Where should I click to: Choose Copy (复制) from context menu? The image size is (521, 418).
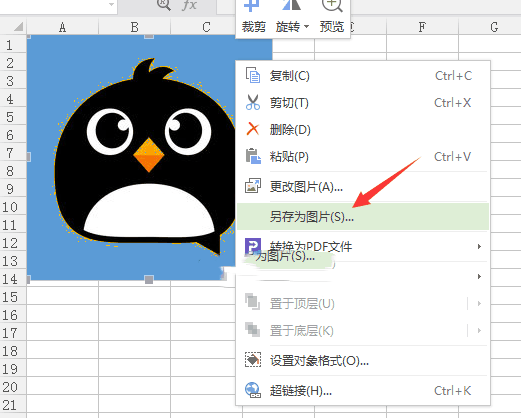363,76
